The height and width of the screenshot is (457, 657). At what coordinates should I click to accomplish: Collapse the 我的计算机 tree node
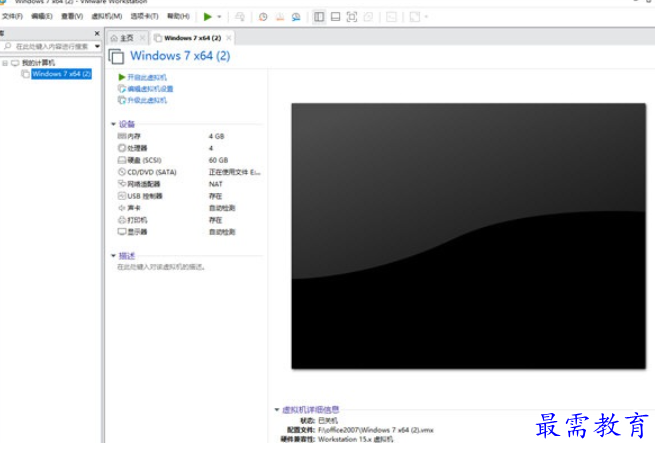click(5, 63)
